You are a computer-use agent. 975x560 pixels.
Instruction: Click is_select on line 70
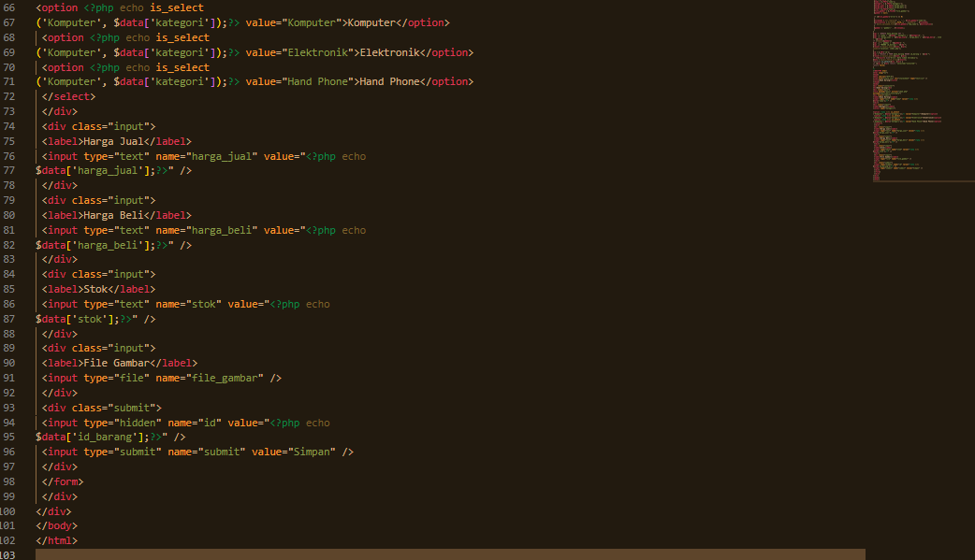(182, 67)
